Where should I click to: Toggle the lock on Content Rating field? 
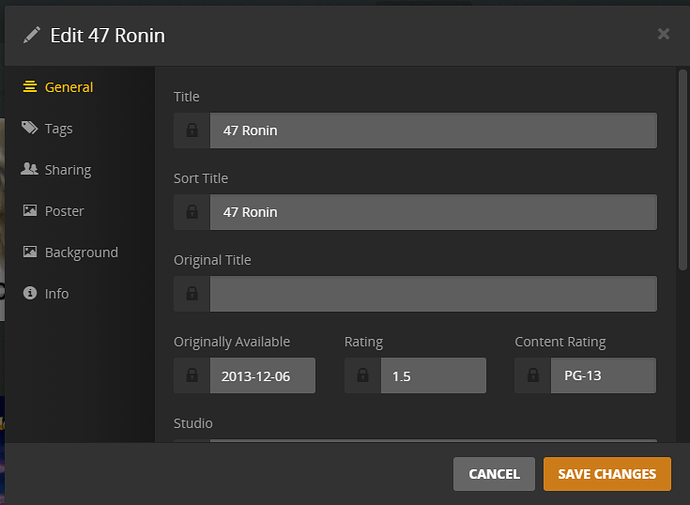[533, 375]
